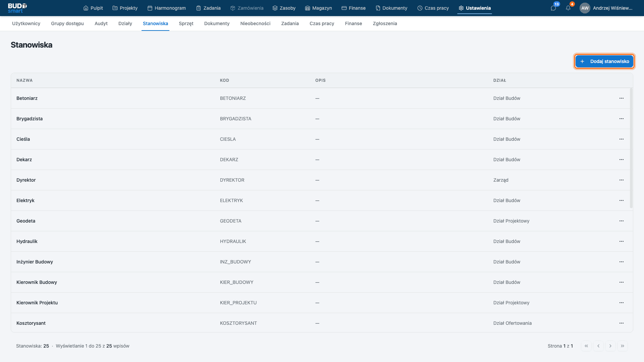This screenshot has width=644, height=362.
Task: Go to previous page of results
Action: (598, 346)
